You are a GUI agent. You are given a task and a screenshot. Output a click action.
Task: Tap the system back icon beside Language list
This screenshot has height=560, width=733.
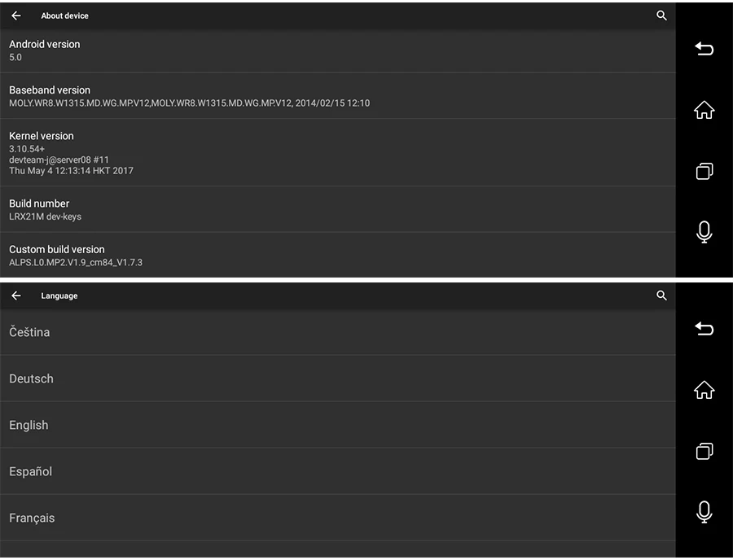pyautogui.click(x=704, y=328)
